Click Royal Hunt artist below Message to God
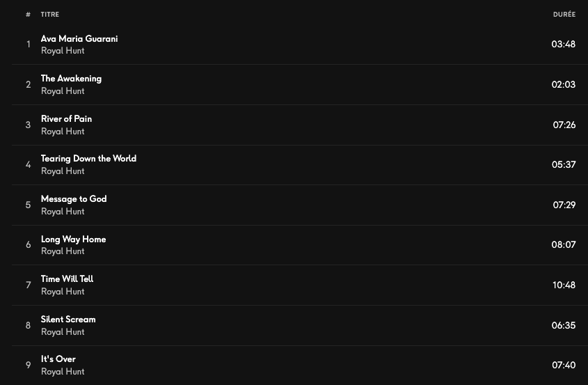 63,212
